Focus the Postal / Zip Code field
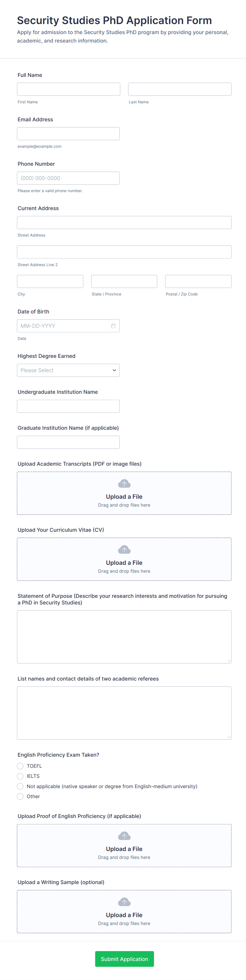This screenshot has width=246, height=980. point(198,281)
